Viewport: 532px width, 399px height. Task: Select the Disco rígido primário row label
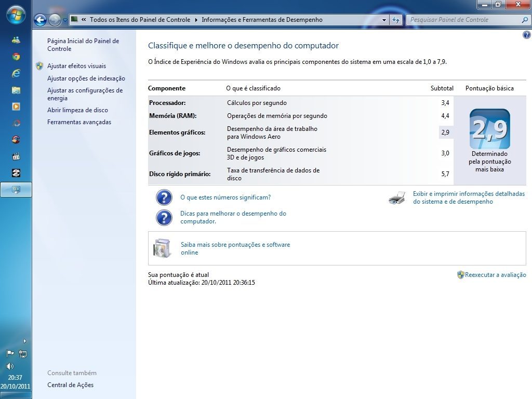click(x=180, y=174)
